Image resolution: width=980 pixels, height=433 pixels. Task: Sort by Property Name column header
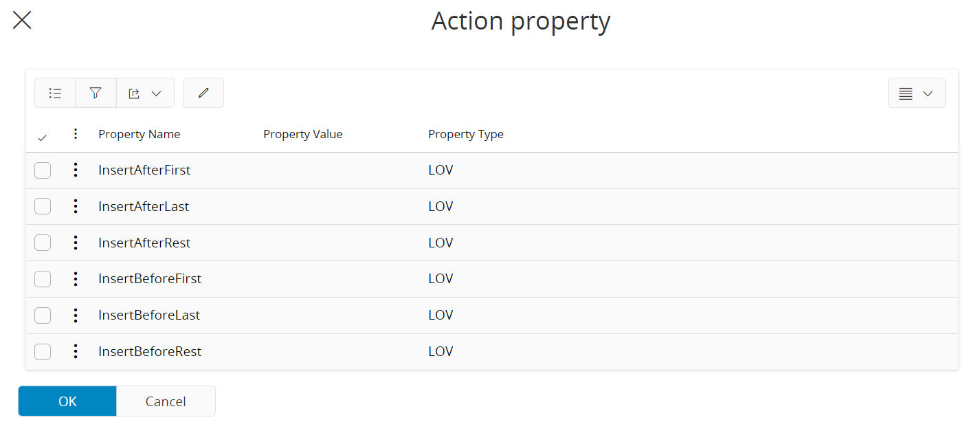tap(140, 134)
